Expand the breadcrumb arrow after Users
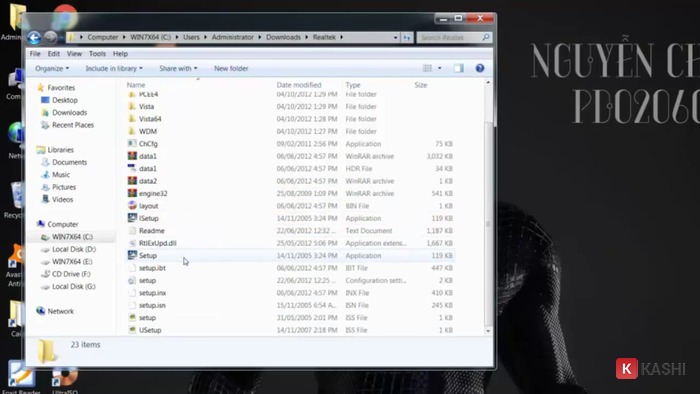 [206, 37]
